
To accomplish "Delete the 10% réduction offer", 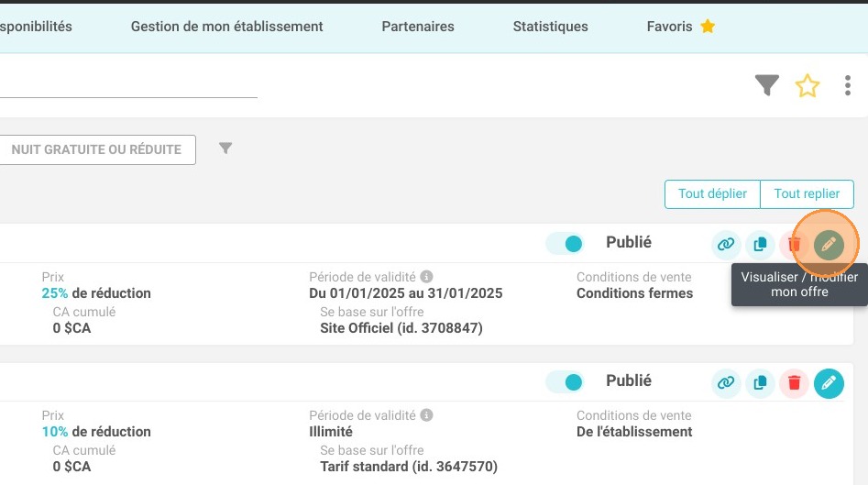I will [x=794, y=382].
